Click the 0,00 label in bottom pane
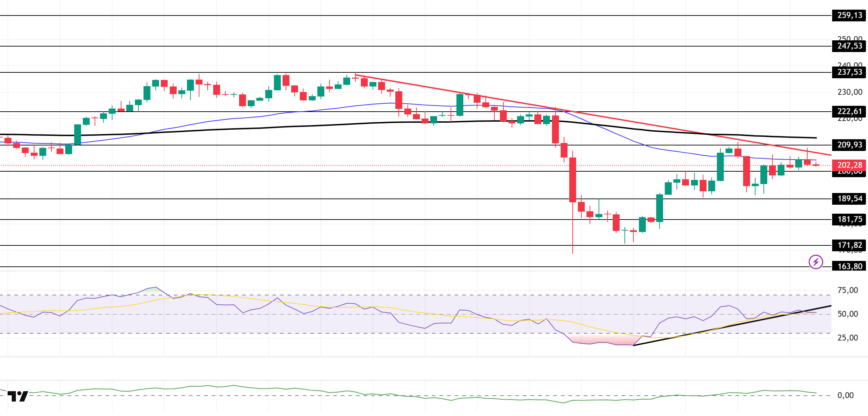This screenshot has width=868, height=416. pos(845,396)
